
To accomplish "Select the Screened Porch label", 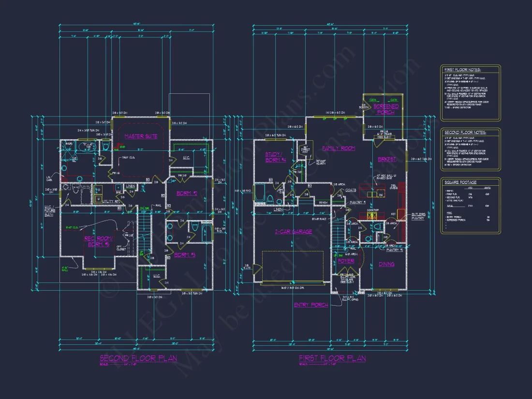I will 386,109.
